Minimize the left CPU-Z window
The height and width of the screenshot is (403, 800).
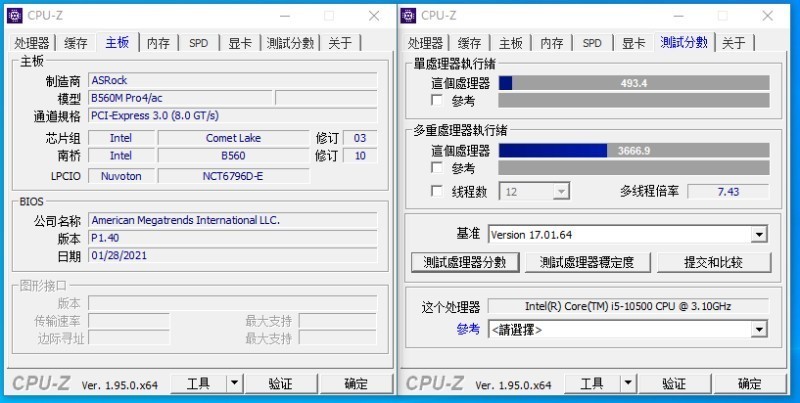tap(285, 16)
